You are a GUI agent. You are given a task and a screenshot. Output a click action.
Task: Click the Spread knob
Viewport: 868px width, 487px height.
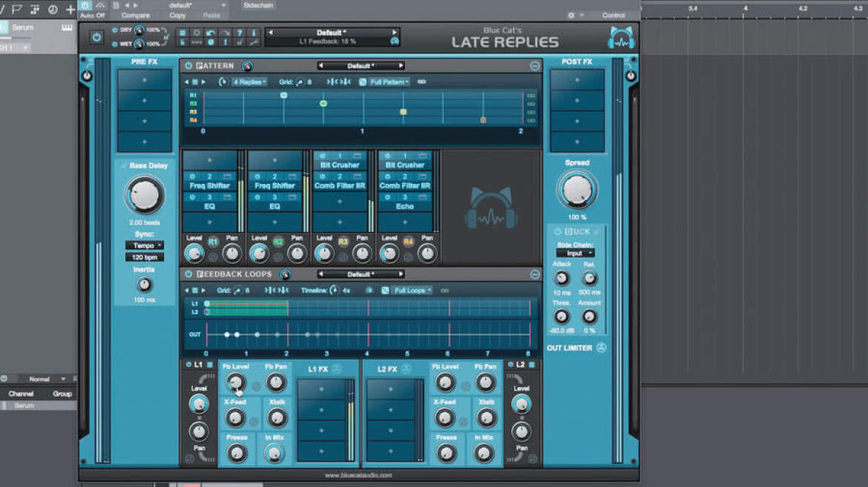577,190
